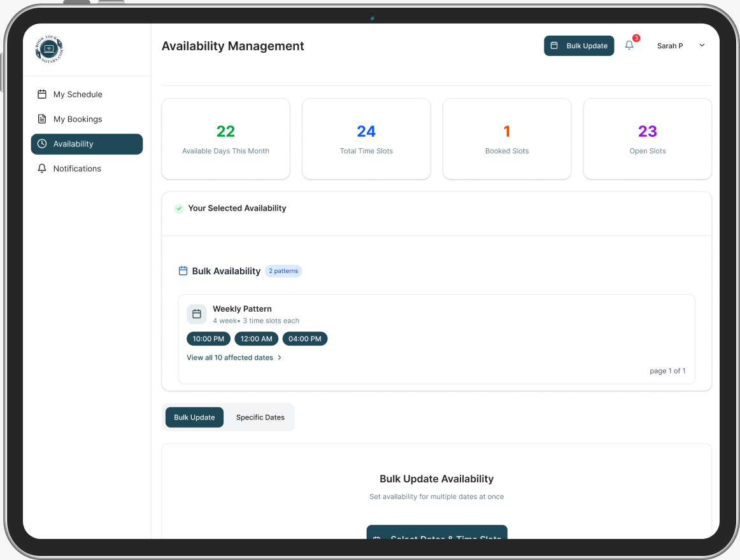Click the 'Weekly Pattern' title
The image size is (740, 560).
[x=242, y=309]
